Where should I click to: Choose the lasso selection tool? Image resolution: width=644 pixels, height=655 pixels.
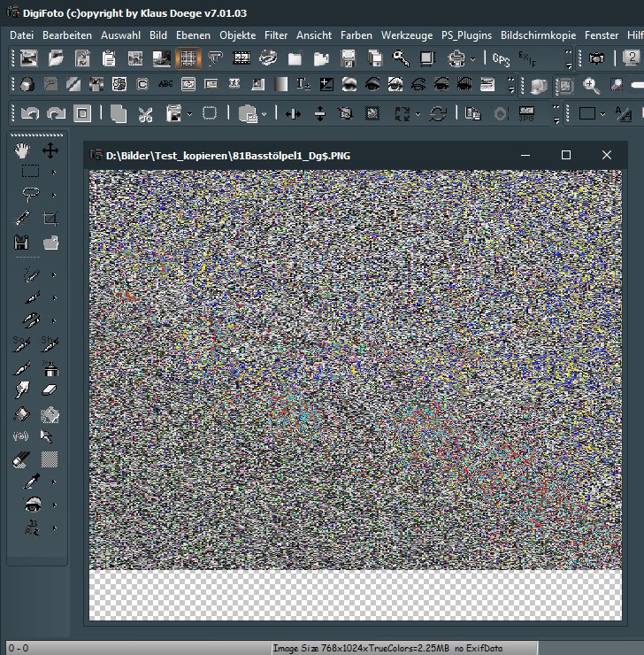point(30,194)
